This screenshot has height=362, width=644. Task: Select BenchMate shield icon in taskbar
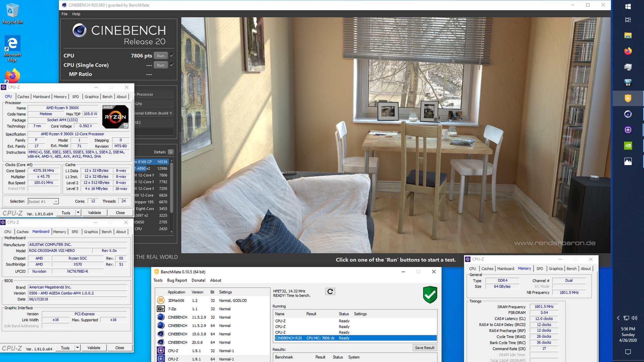click(x=628, y=98)
